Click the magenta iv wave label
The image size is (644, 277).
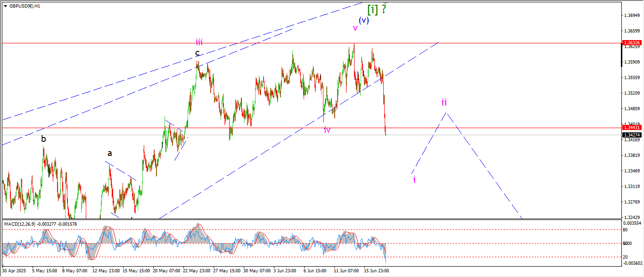click(x=327, y=130)
